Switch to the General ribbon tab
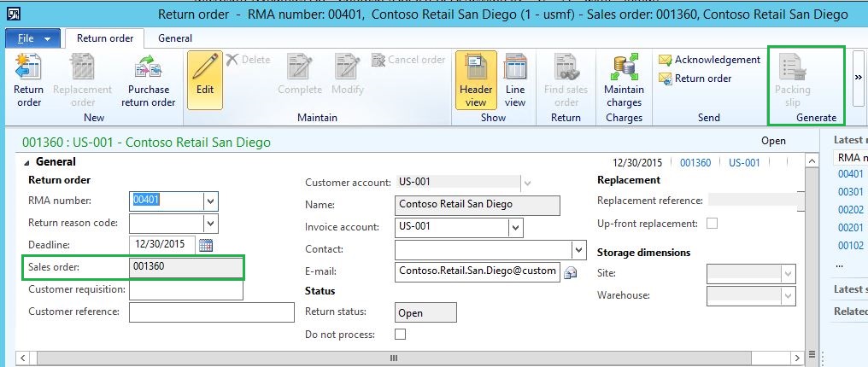Screen dimensions: 868x367 (175, 38)
